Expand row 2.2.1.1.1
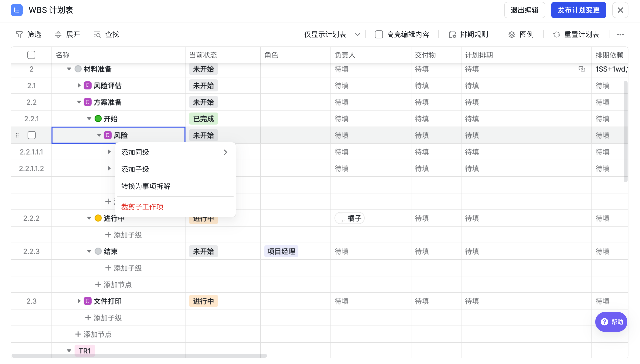Viewport: 640px width, 364px height. 109,152
